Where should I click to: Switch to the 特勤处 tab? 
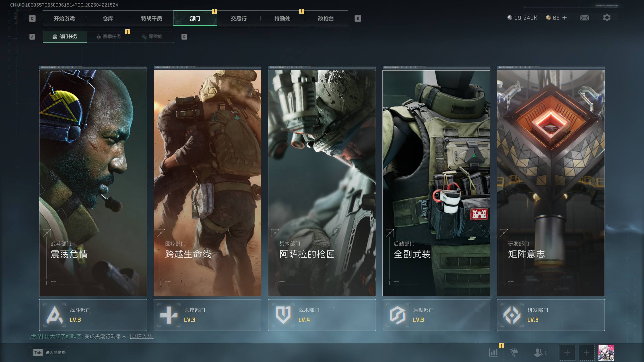[x=282, y=18]
